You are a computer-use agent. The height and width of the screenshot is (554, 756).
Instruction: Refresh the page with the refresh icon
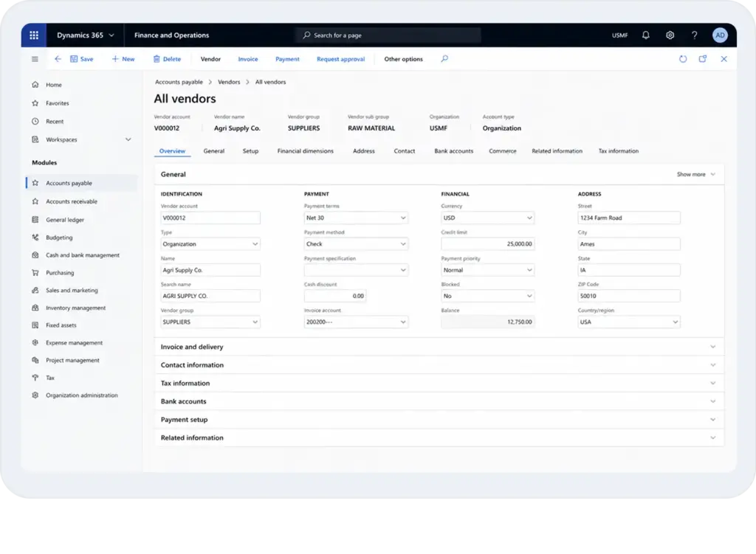[683, 59]
